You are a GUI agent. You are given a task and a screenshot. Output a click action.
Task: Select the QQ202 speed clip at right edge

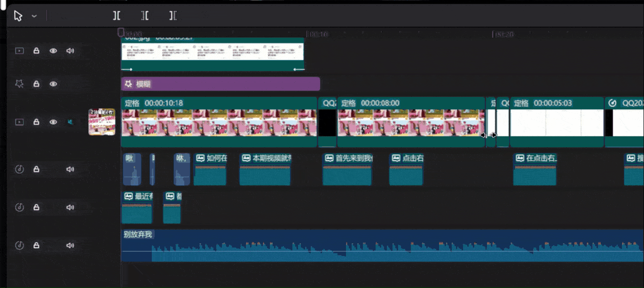[x=624, y=122]
